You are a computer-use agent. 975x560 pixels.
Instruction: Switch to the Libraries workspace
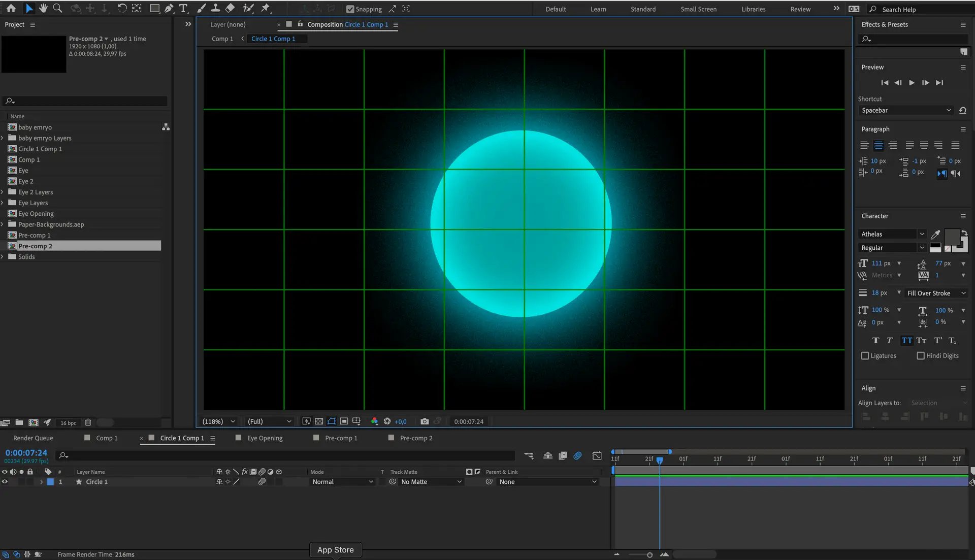coord(753,9)
